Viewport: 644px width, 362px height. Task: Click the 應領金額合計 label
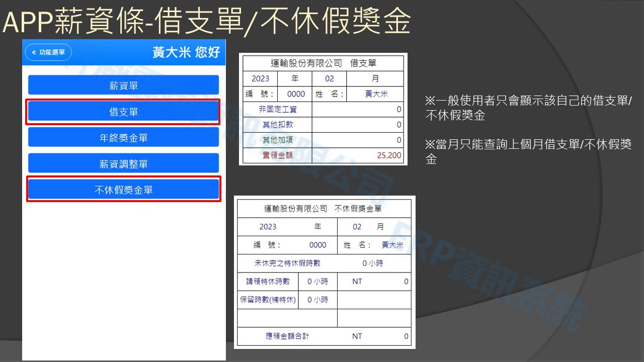[x=287, y=336]
